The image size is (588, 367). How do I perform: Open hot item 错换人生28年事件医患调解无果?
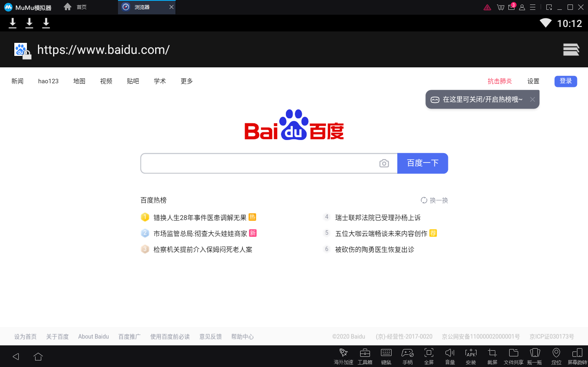pyautogui.click(x=200, y=218)
